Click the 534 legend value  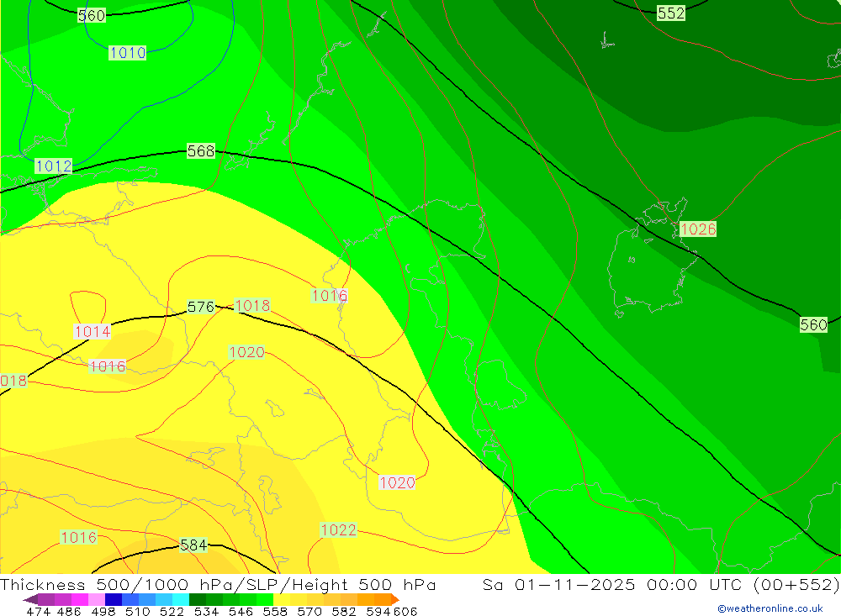207,611
